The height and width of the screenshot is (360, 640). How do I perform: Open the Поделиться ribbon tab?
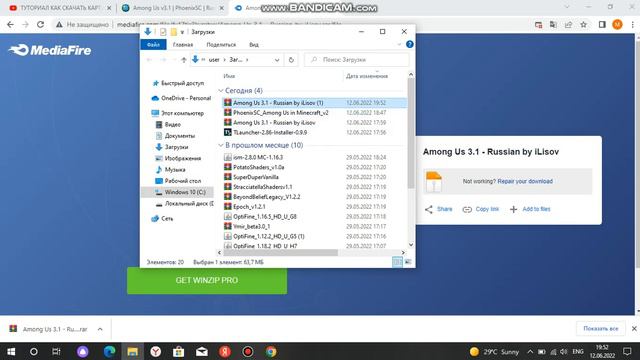[x=221, y=44]
